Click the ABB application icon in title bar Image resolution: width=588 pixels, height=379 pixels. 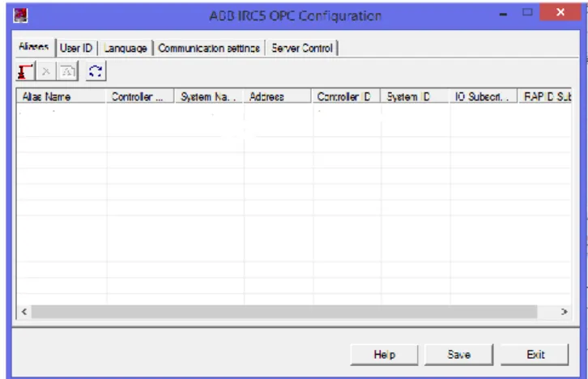click(20, 15)
